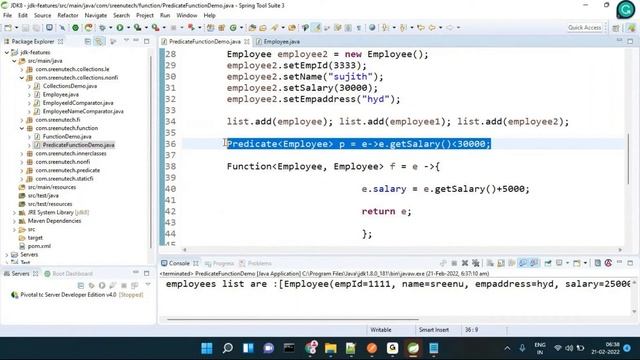Select CollectionsDemo.java in the tree
This screenshot has height=360, width=640.
[70, 86]
